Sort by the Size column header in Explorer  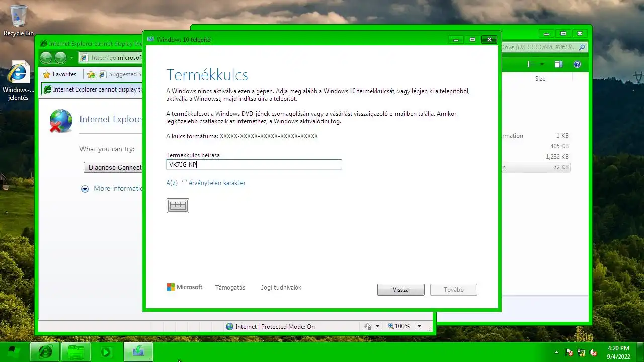pos(540,79)
